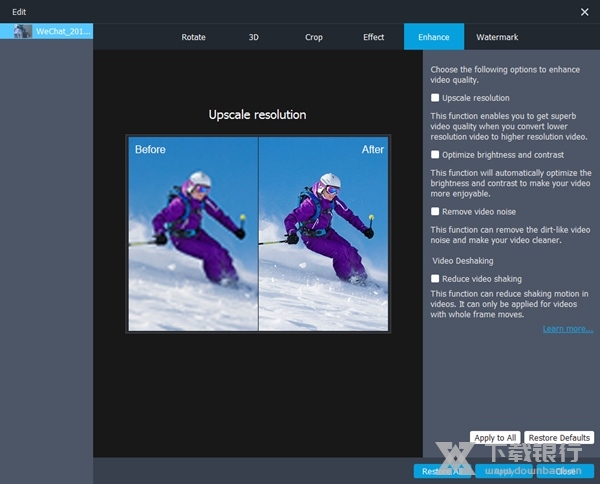Viewport: 600px width, 484px height.
Task: Enable Reduce video shaking
Action: 435,279
